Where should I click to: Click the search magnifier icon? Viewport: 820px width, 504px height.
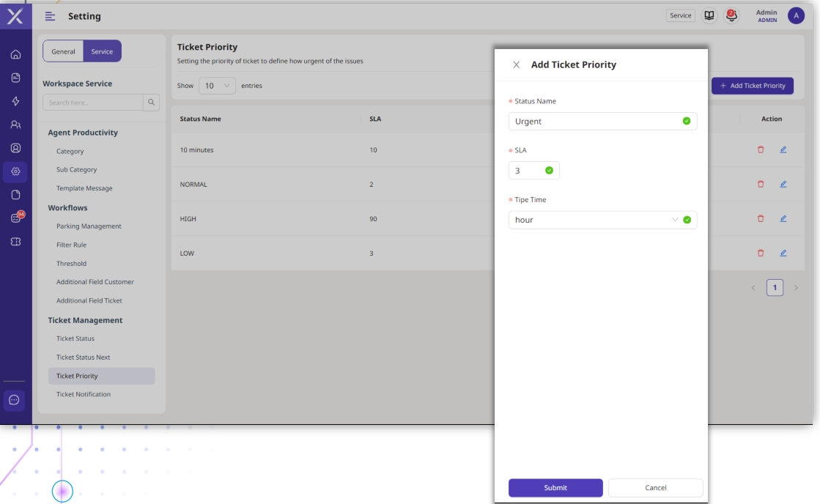[152, 103]
